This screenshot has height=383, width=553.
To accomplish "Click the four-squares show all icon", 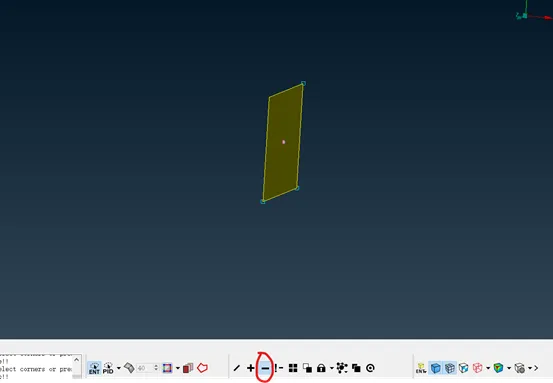I will click(293, 368).
